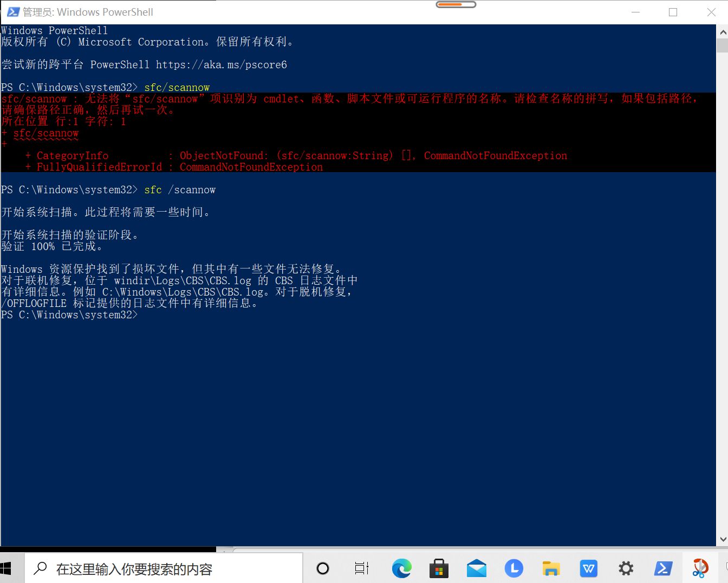The width and height of the screenshot is (728, 583).
Task: Click the PowerShell icon in the title bar
Action: [13, 12]
